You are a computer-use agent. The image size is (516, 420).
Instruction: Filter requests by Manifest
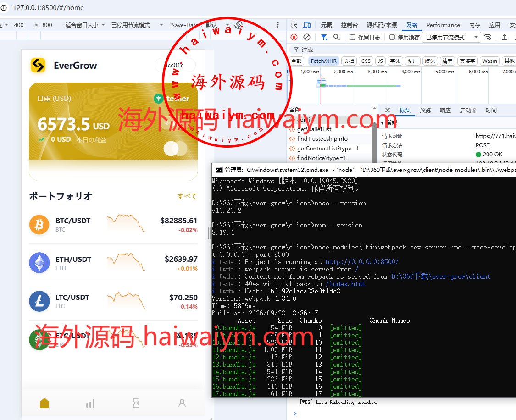click(x=447, y=61)
